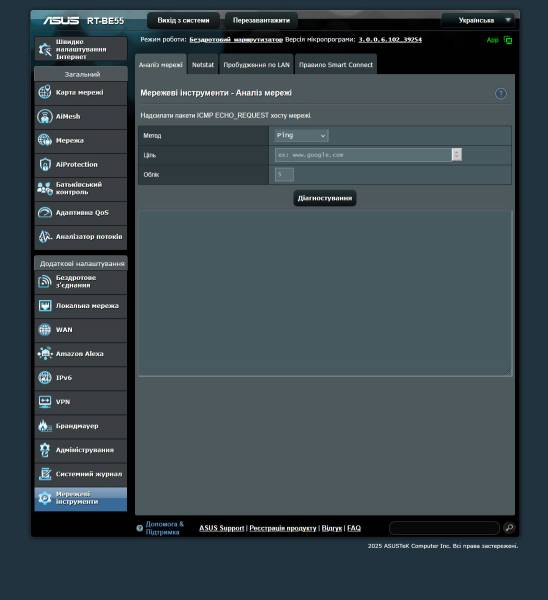Open the Відгук link

332,528
